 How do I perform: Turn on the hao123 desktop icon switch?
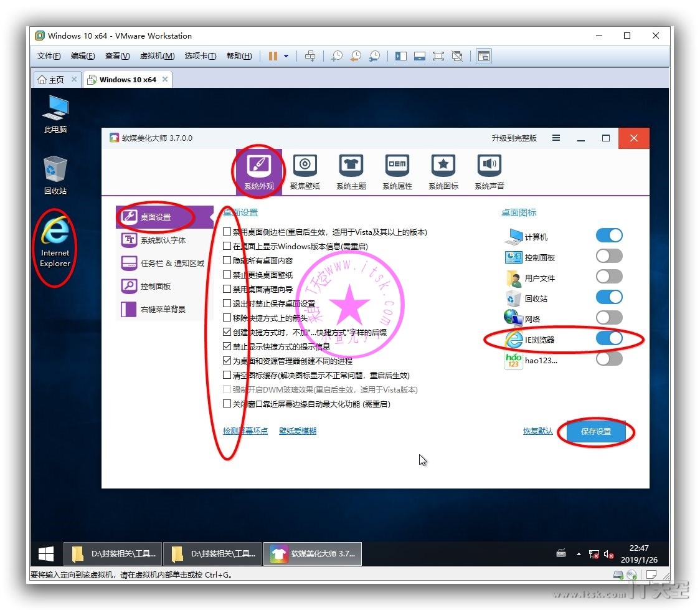tap(609, 359)
